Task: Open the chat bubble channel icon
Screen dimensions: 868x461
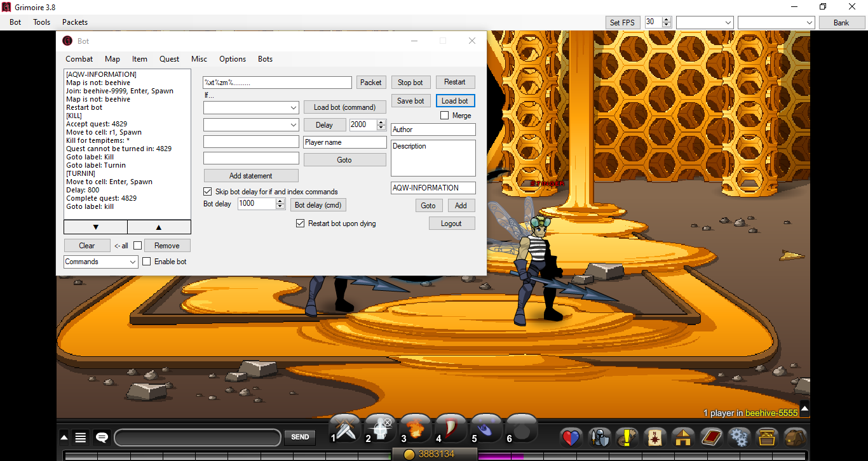Action: 102,438
